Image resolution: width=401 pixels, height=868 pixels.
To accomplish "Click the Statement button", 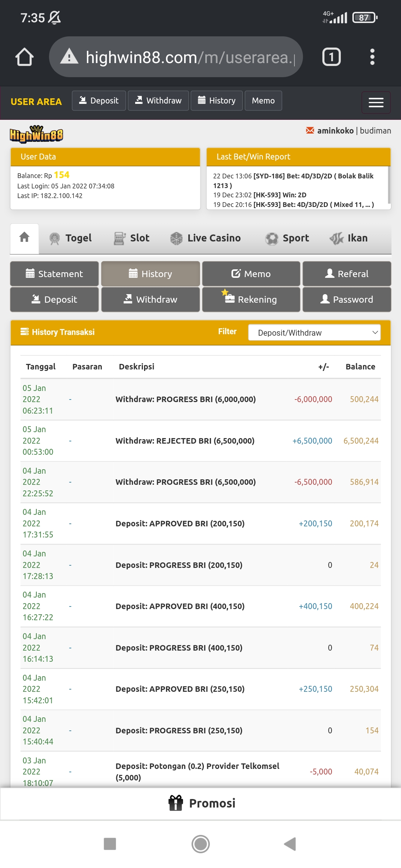I will coord(55,274).
